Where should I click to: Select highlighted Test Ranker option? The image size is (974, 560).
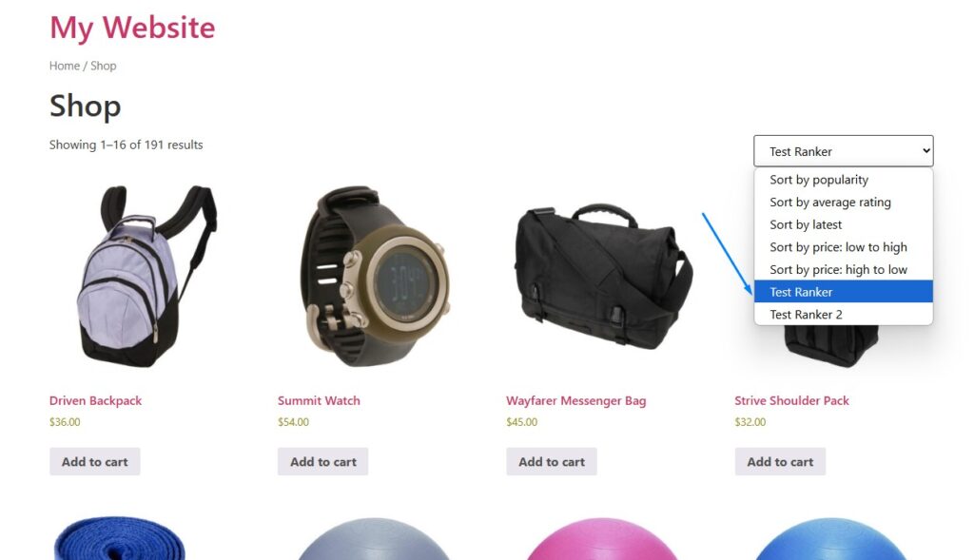(x=843, y=291)
